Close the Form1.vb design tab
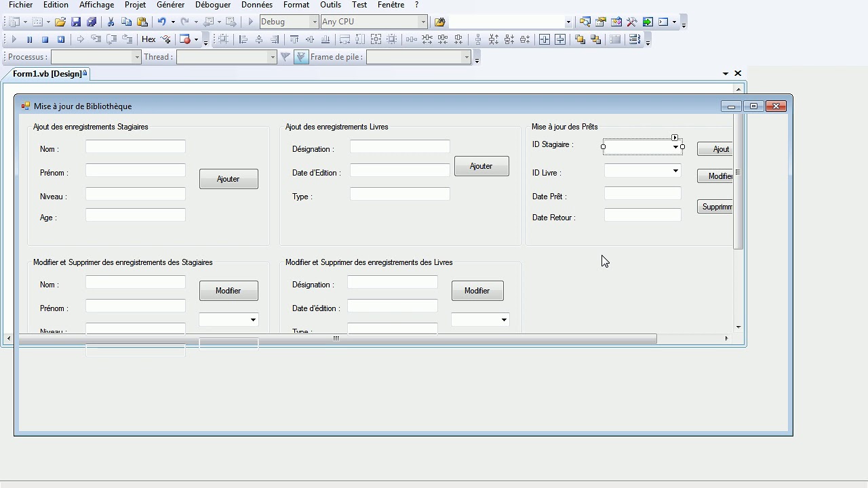This screenshot has width=868, height=488. click(738, 73)
